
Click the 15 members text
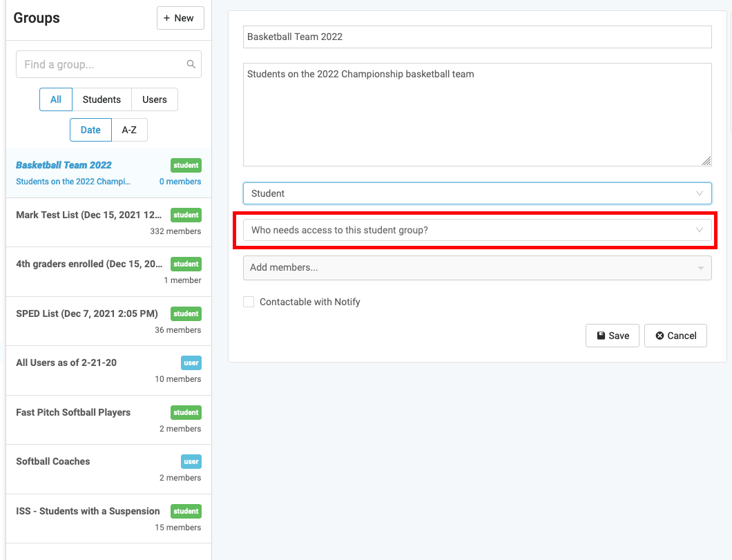178,528
